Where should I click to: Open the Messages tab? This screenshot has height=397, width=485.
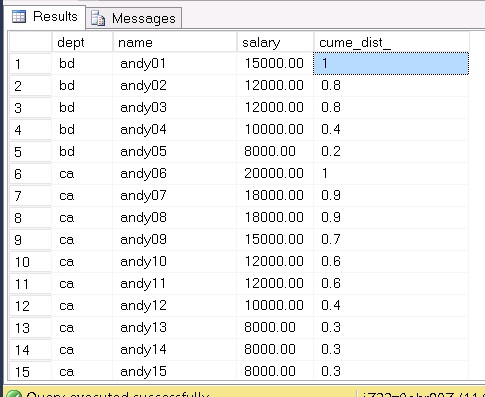[x=134, y=18]
